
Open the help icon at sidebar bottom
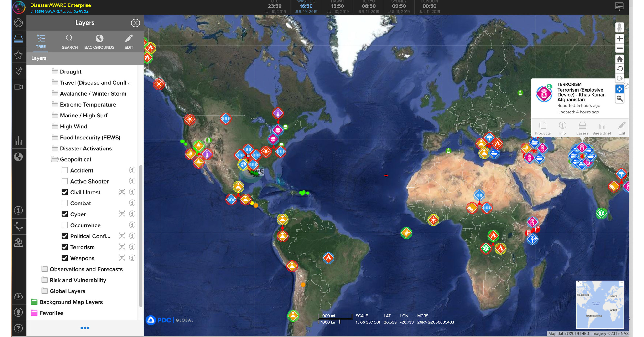point(19,328)
